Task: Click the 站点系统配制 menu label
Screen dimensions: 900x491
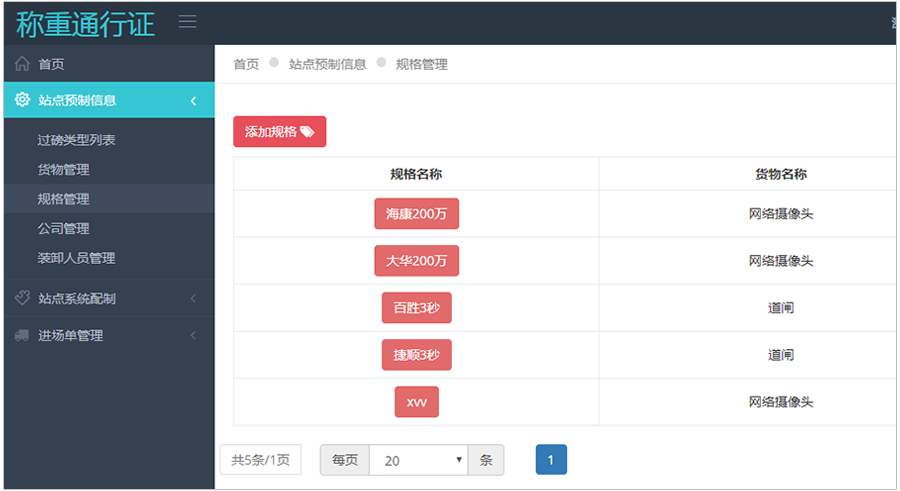Action: [77, 299]
